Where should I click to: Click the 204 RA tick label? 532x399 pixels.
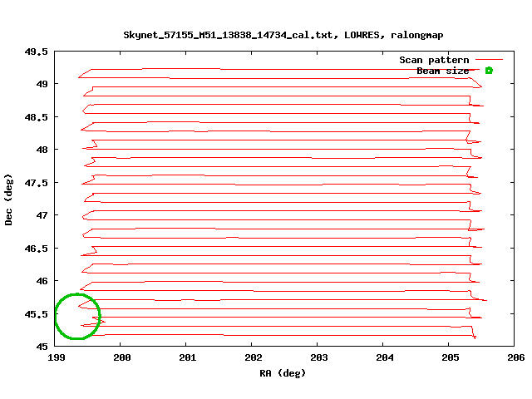coord(384,357)
